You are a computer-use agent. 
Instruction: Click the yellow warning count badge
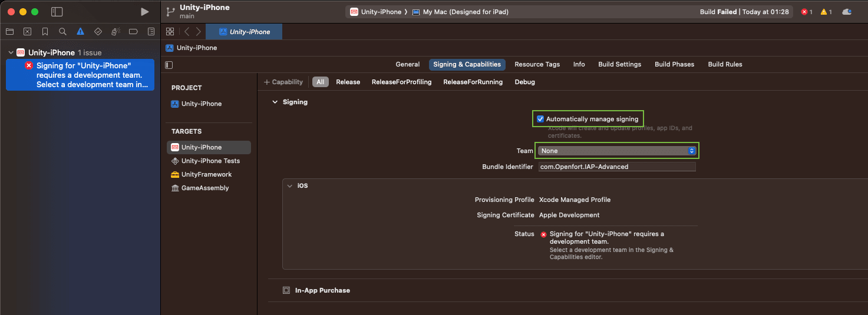click(x=826, y=12)
